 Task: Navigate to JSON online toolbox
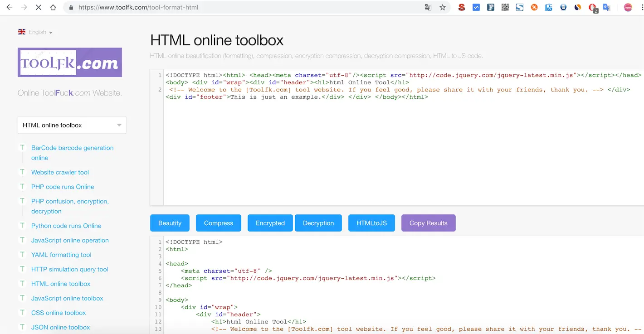(61, 327)
